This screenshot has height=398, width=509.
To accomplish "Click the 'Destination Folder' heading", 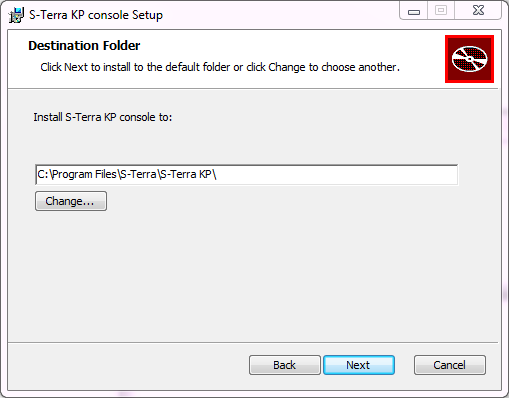I will coord(84,46).
